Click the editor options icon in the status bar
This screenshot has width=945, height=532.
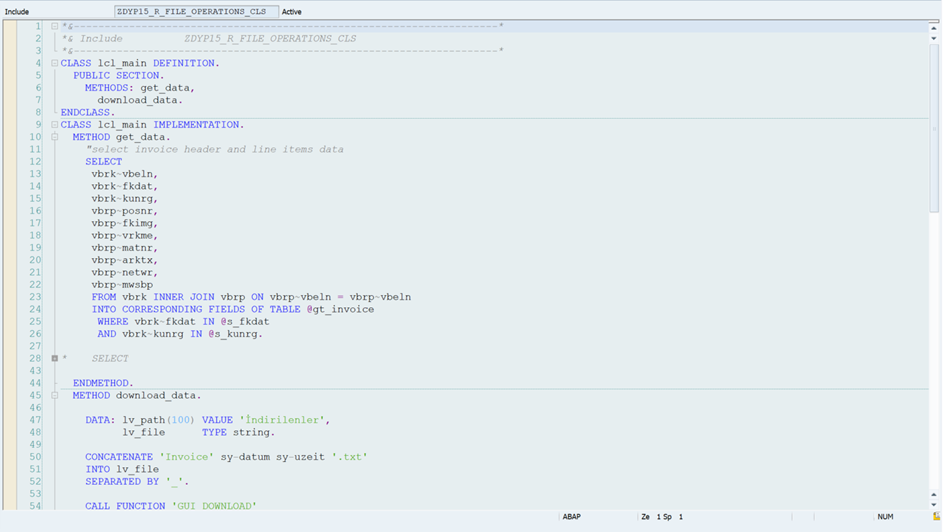pos(936,517)
